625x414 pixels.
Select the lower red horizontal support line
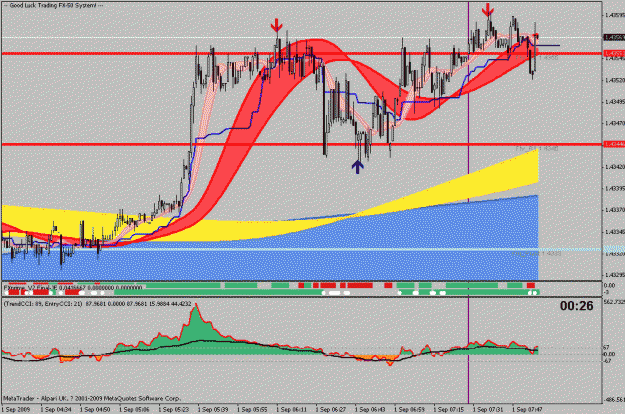(x=302, y=144)
